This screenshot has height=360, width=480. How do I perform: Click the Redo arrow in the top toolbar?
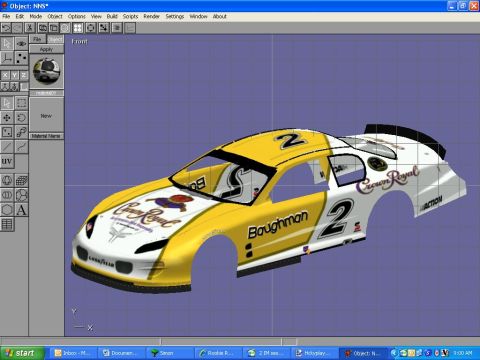coord(17,28)
